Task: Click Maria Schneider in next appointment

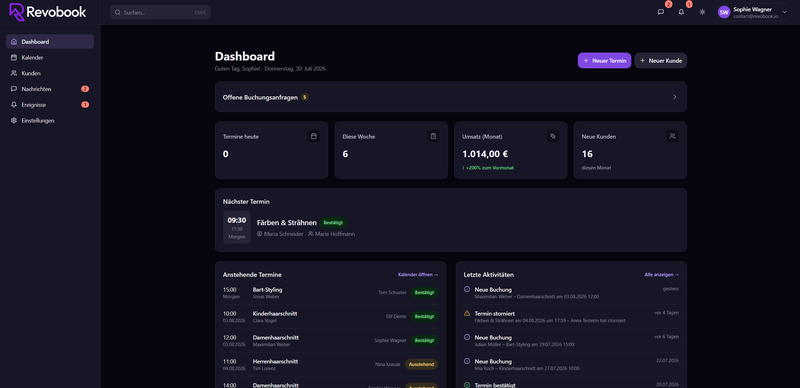Action: [280, 234]
